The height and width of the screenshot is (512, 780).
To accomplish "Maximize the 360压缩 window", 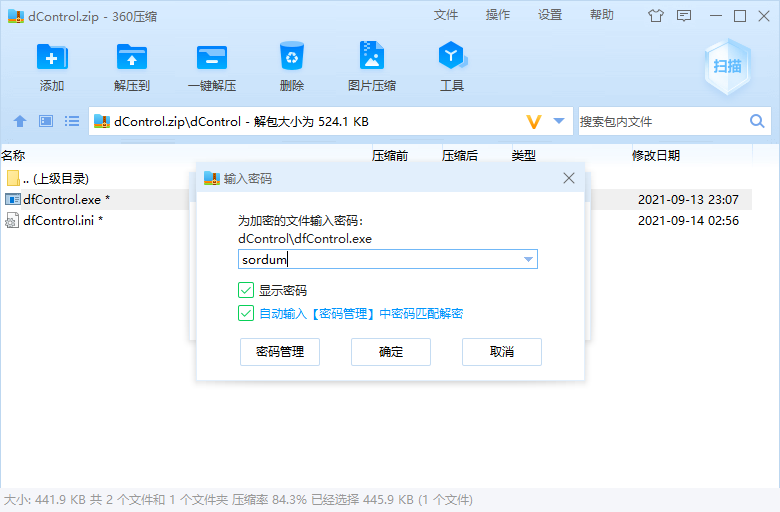I will (740, 16).
